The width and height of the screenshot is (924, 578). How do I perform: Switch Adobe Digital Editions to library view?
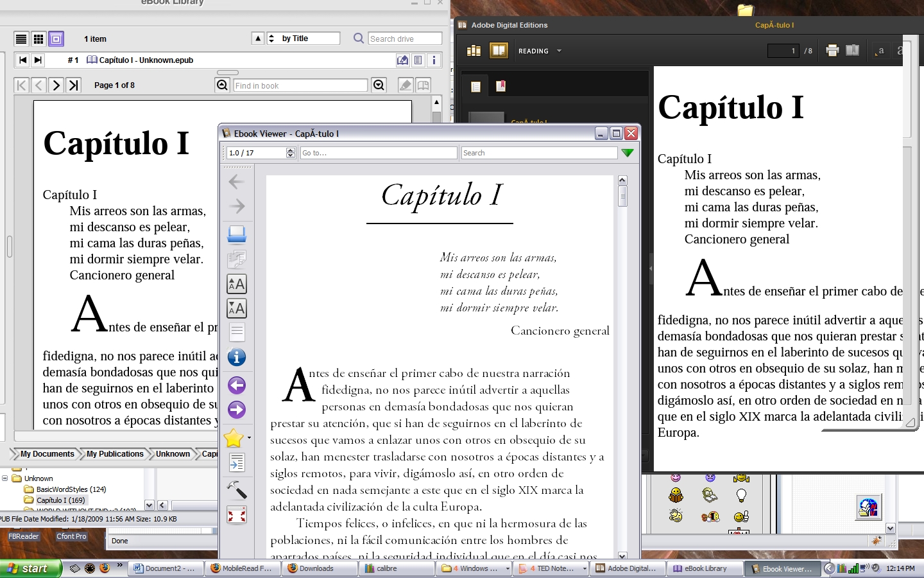[474, 51]
